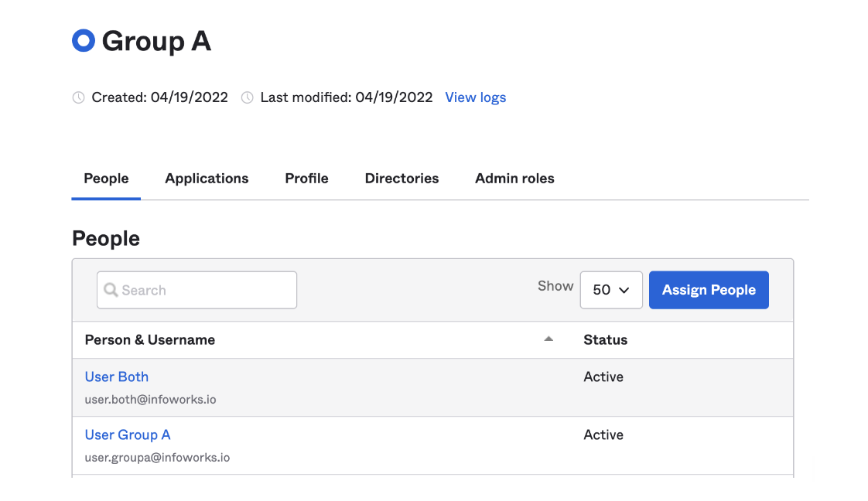Click the blue Group A circle icon
Viewport: 868px width, 501px height.
pos(84,40)
